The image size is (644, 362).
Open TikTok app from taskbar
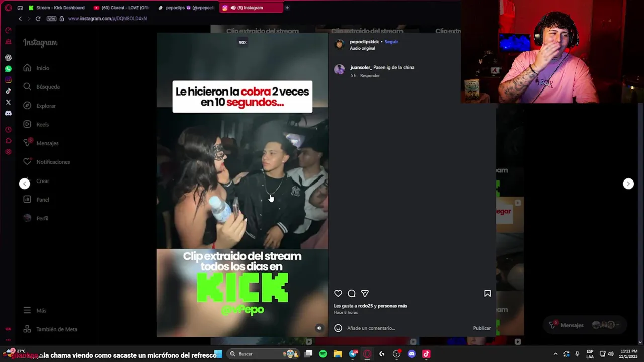tap(426, 354)
